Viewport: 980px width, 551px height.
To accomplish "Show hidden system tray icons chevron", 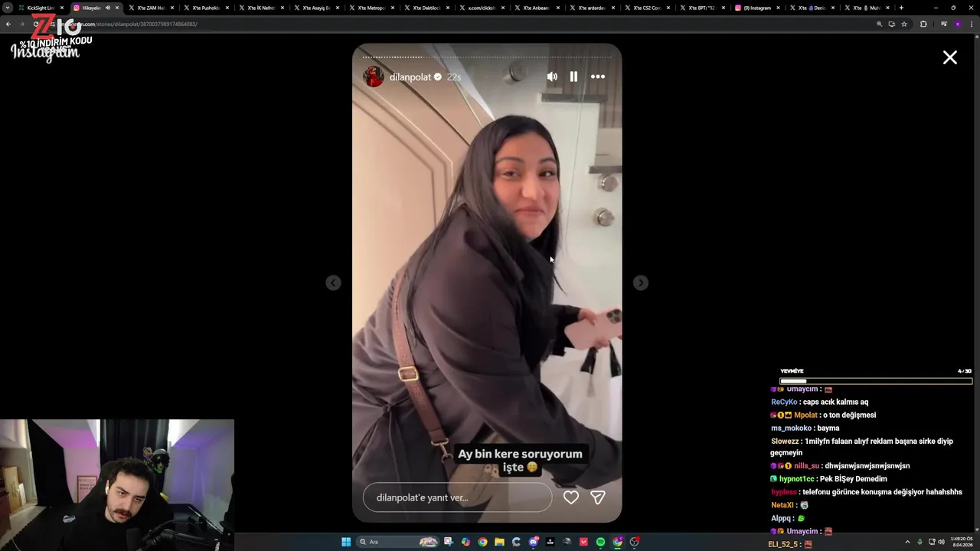I will click(x=908, y=542).
